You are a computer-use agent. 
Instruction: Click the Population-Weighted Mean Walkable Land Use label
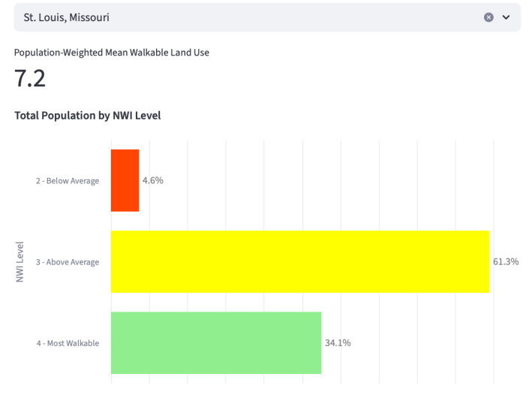point(112,53)
